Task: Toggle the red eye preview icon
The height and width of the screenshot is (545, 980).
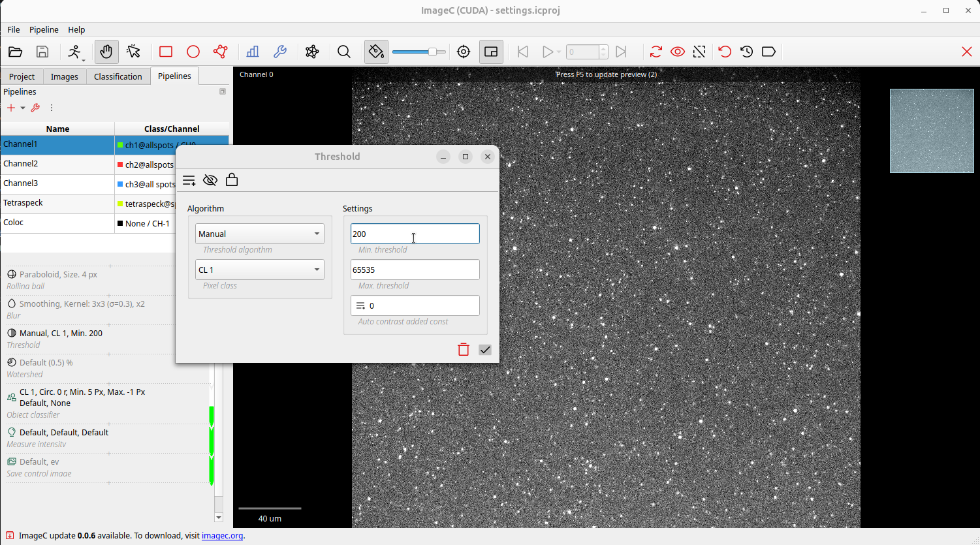Action: (x=678, y=52)
